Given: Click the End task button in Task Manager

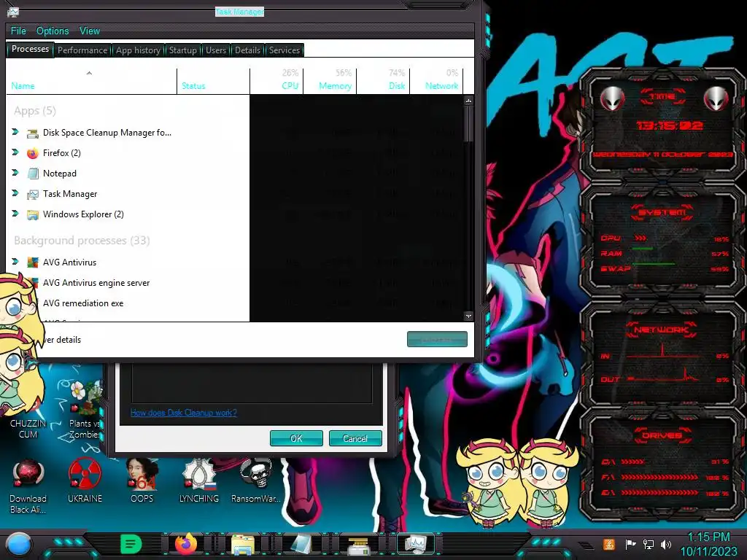Looking at the screenshot, I should (x=438, y=340).
